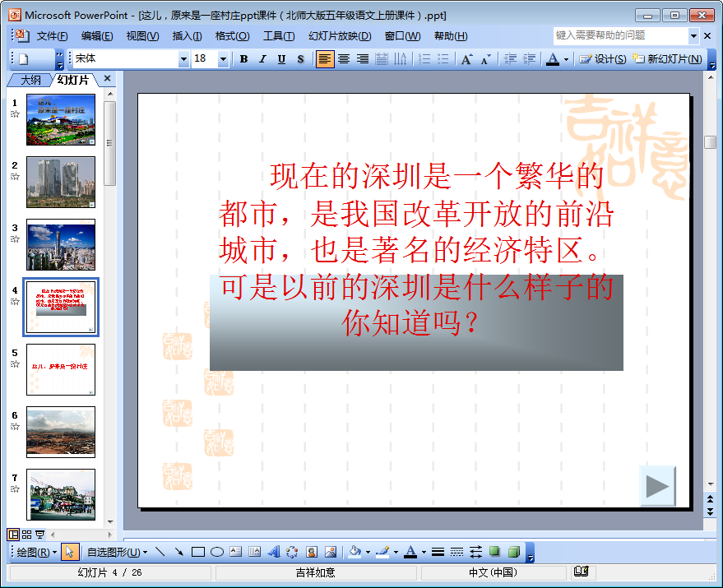Click Decrease Font Size icon
Image resolution: width=723 pixels, height=588 pixels.
485,59
